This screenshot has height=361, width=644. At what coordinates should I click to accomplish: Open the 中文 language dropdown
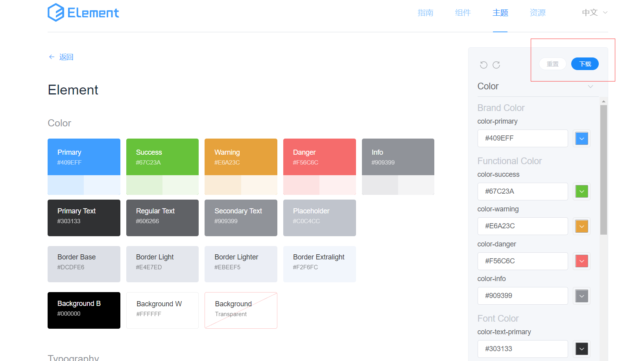coord(594,13)
